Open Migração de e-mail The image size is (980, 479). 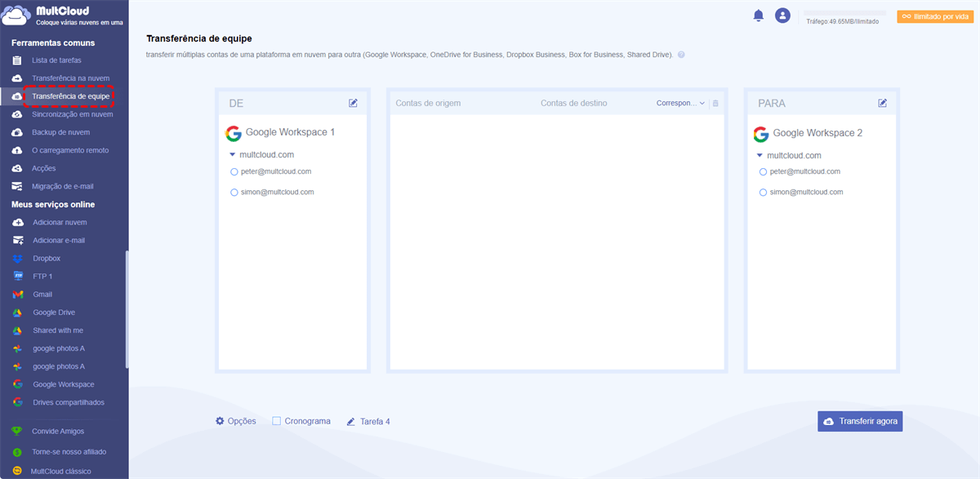click(63, 186)
